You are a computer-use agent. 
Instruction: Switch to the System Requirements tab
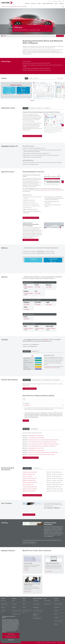tap(36, 380)
